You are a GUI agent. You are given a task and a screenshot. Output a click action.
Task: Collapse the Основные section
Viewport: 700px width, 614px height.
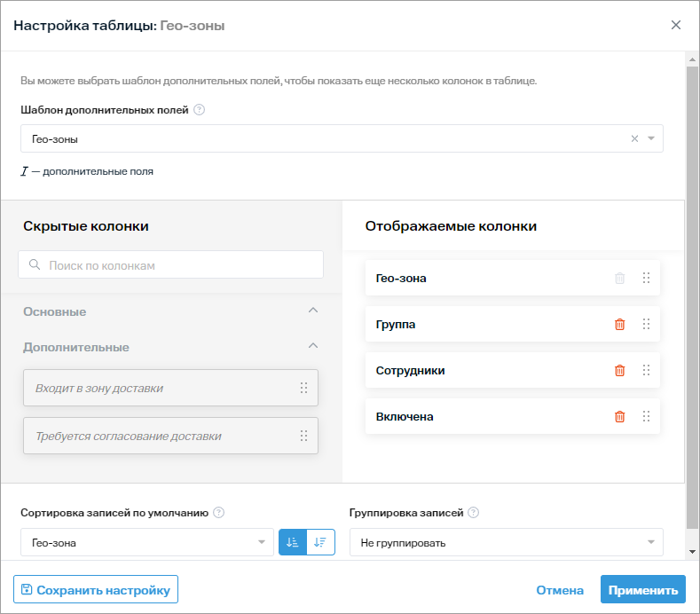tap(312, 311)
